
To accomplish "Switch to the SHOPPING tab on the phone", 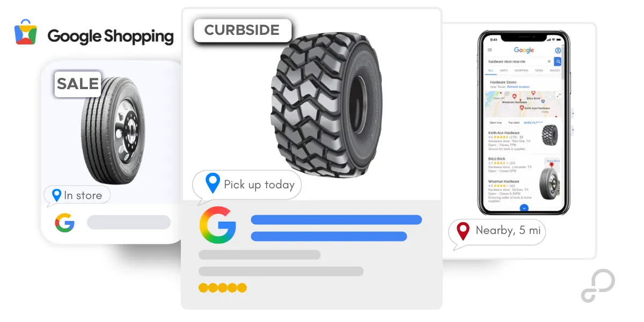I will (x=521, y=70).
